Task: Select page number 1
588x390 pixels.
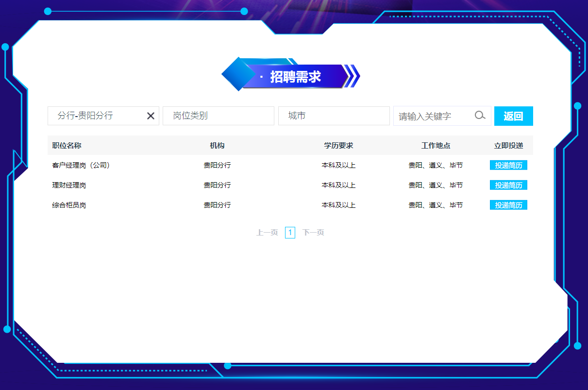Action: (290, 233)
